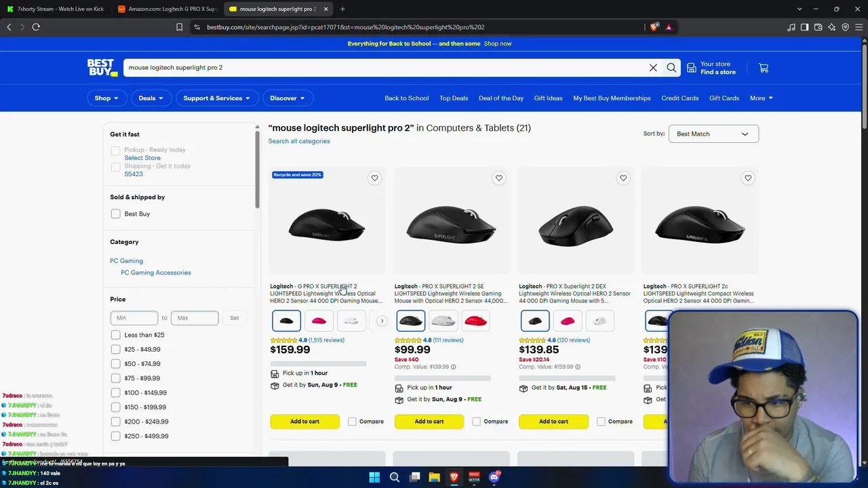Check the $25 - $49.99 price filter

(115, 350)
